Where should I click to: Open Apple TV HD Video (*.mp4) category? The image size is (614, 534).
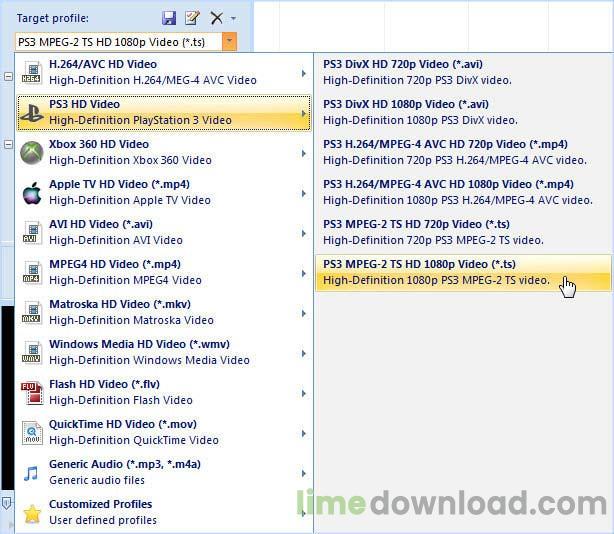[x=164, y=193]
